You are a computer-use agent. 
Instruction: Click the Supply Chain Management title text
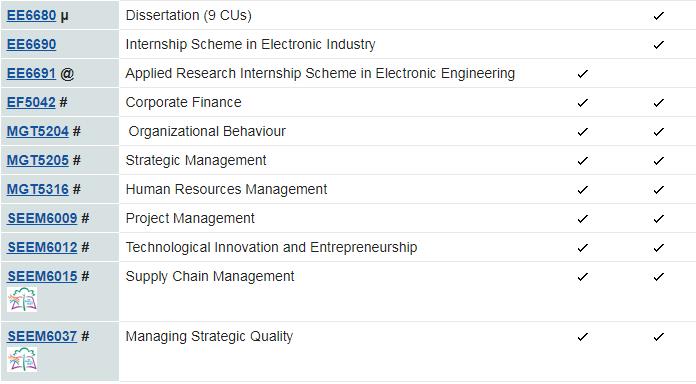(x=210, y=277)
